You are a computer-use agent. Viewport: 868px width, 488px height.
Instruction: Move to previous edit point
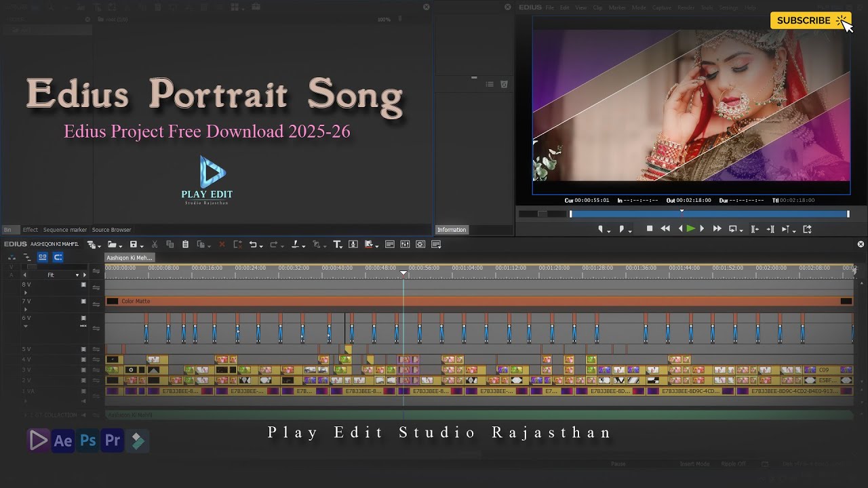[x=755, y=229]
